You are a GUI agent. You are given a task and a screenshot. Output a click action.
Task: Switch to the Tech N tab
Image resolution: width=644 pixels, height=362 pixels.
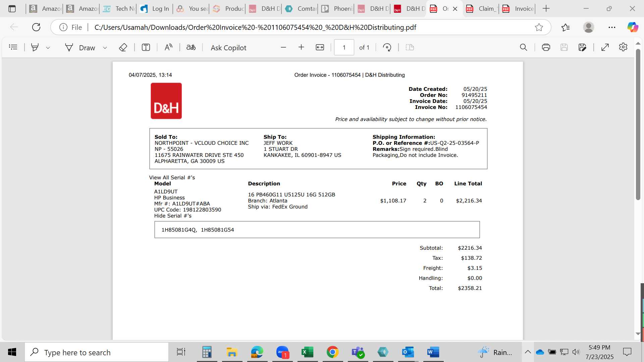[x=119, y=9]
